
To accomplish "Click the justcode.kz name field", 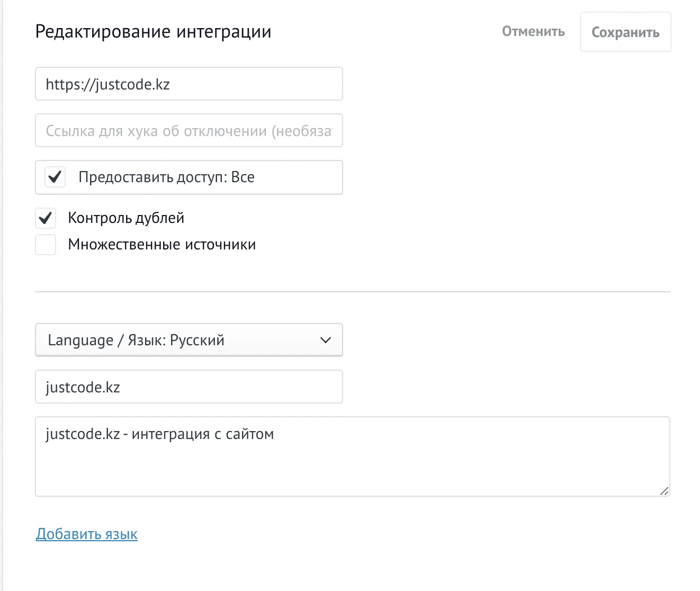I will 189,387.
